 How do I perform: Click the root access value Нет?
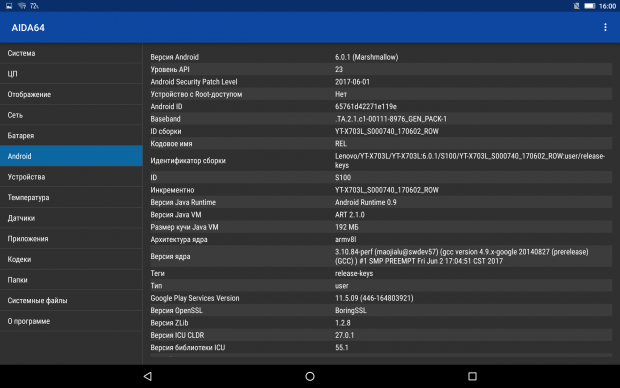(x=341, y=94)
